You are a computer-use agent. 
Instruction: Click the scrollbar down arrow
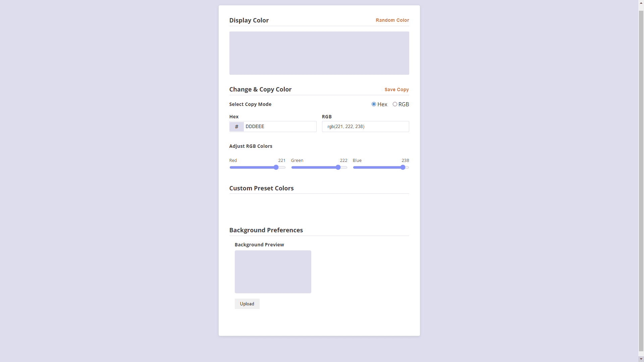point(641,359)
